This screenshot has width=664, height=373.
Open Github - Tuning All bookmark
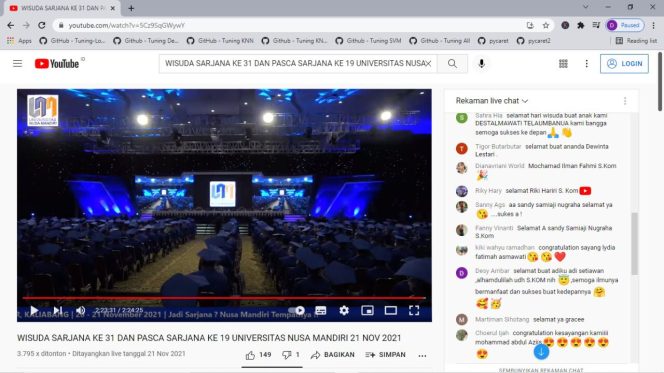pyautogui.click(x=440, y=41)
